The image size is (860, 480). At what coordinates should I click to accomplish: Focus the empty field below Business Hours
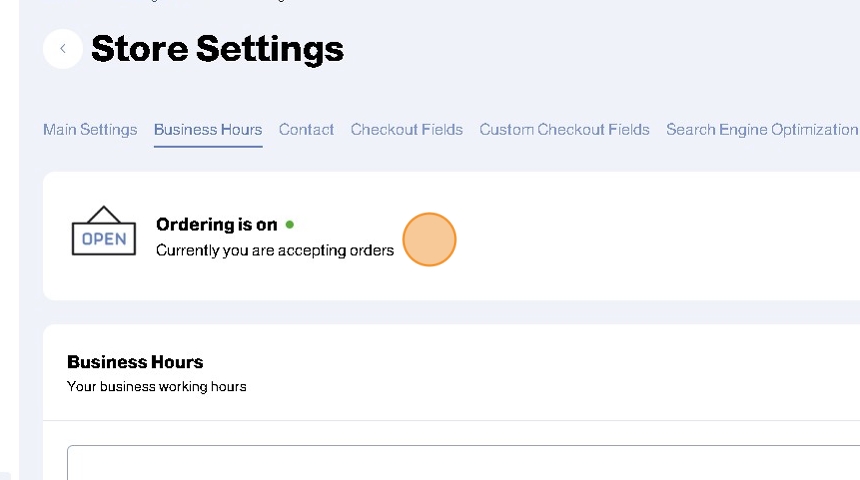[460, 463]
